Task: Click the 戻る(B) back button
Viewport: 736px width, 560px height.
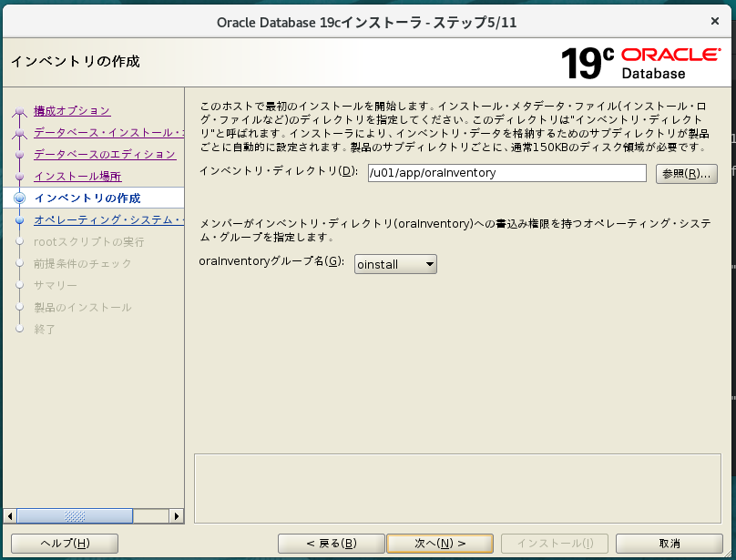Action: 332,544
